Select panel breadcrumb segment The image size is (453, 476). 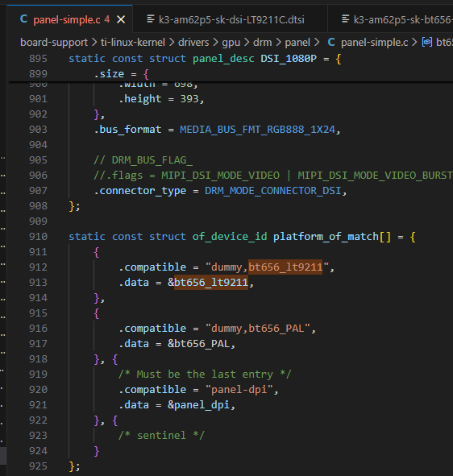tap(297, 43)
